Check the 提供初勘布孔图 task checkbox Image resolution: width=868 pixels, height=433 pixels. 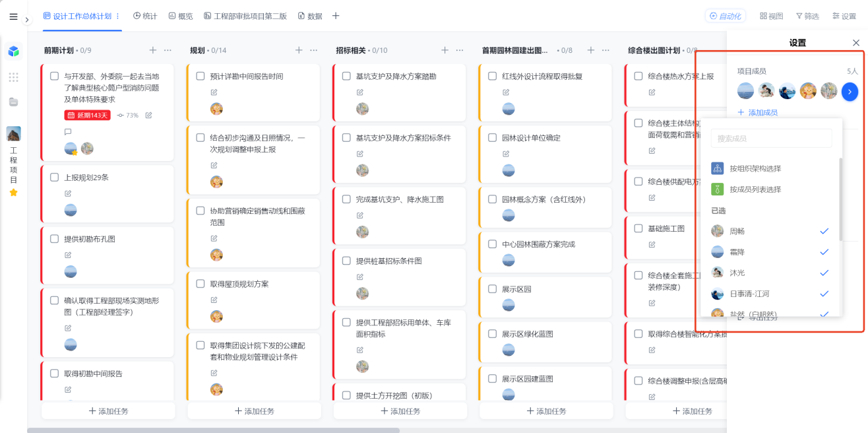55,239
